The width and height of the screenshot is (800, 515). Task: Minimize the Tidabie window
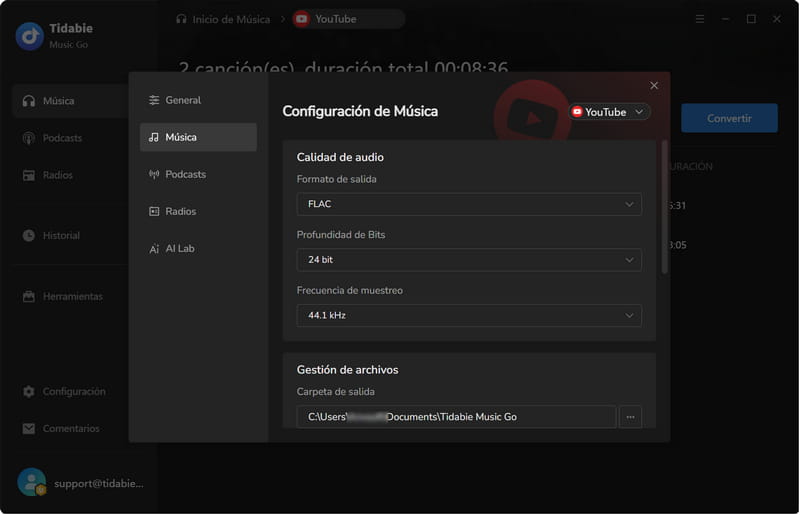tap(726, 19)
